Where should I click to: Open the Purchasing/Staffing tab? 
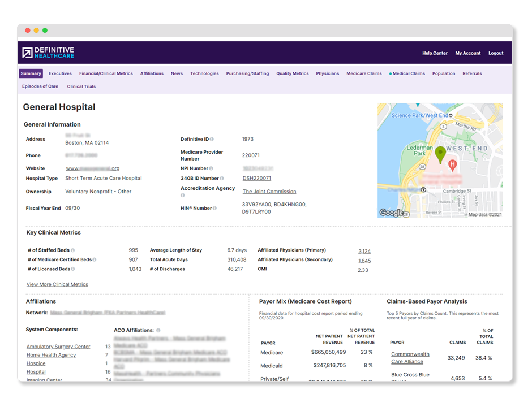[x=247, y=73]
